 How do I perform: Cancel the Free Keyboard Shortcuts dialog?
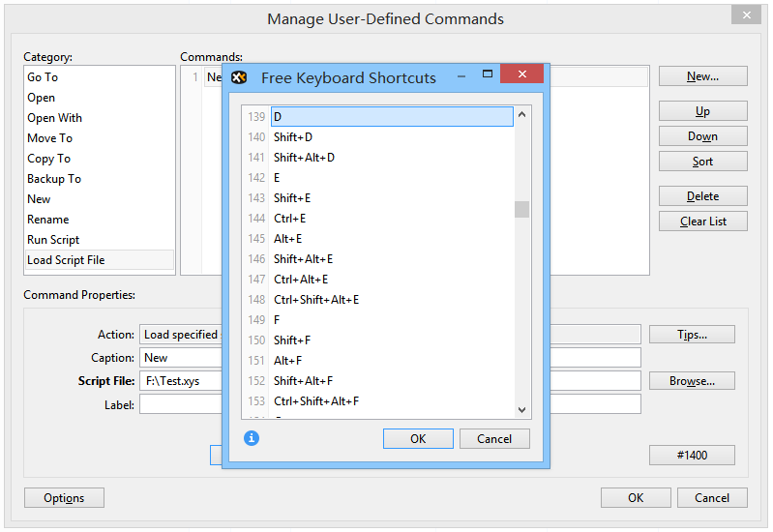click(493, 439)
